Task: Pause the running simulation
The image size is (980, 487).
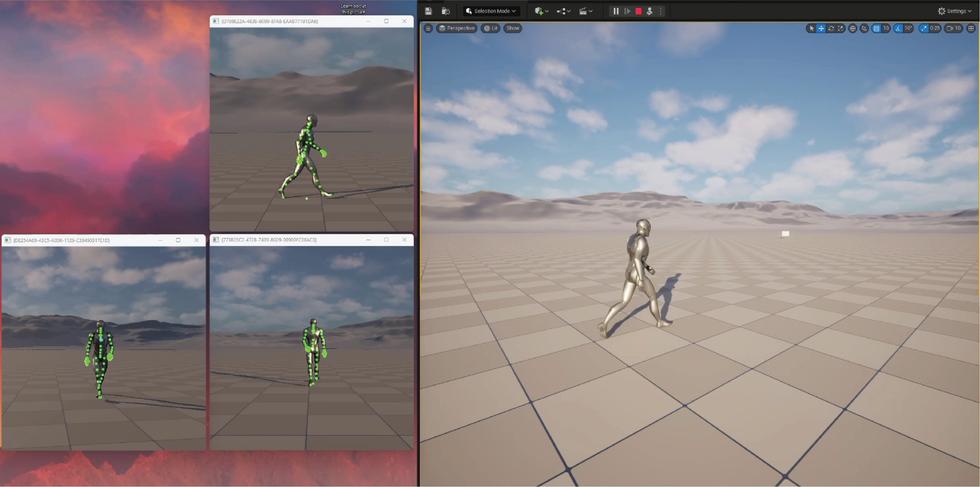Action: coord(615,11)
